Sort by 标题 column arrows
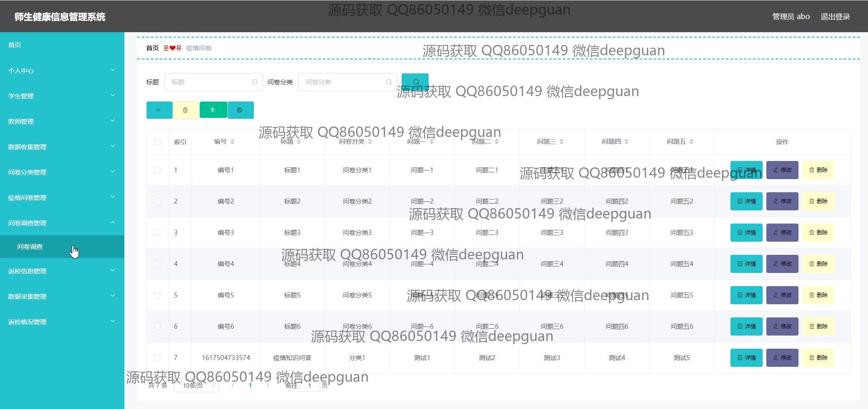 coord(299,141)
